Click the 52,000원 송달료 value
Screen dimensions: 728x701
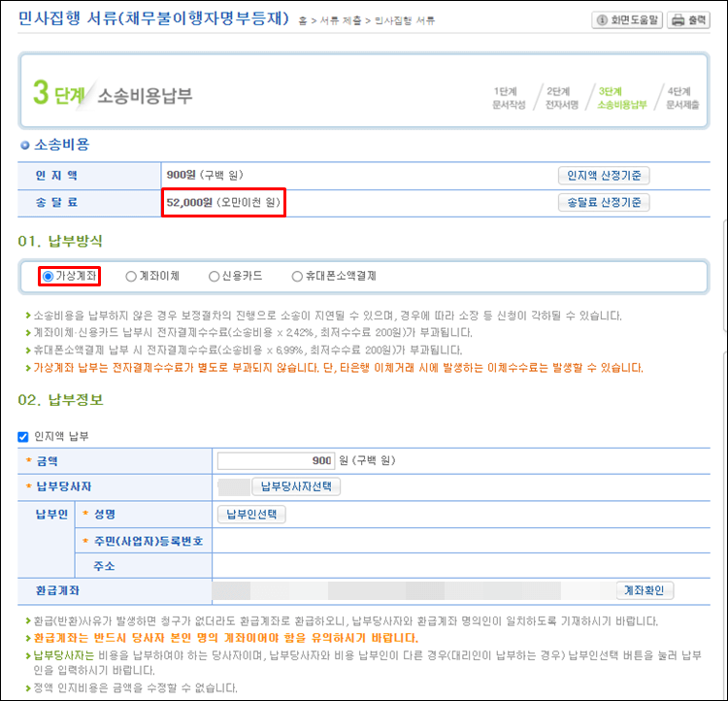click(223, 203)
